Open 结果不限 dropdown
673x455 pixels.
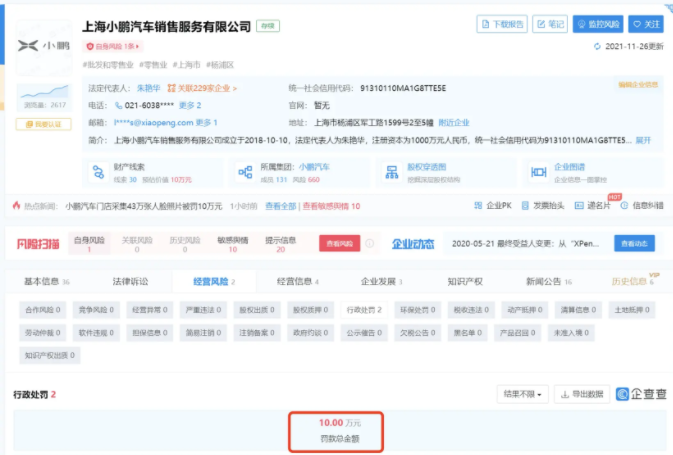pos(523,394)
